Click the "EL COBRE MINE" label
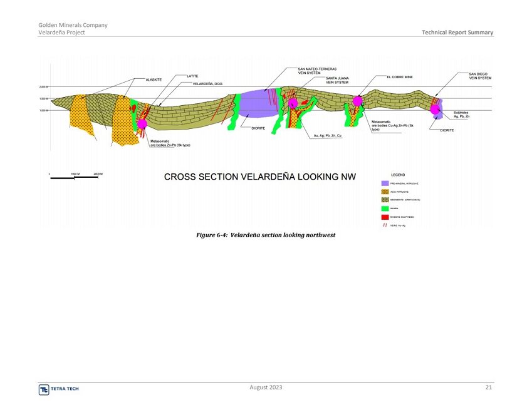The height and width of the screenshot is (410, 532). [400, 77]
